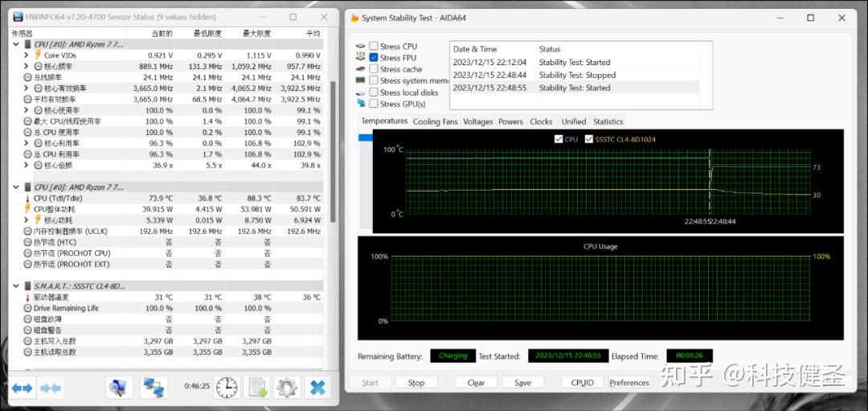Viewport: 868px width, 411px height.
Task: Click lightning icon beside CPU整体功耗
Action: (27, 209)
